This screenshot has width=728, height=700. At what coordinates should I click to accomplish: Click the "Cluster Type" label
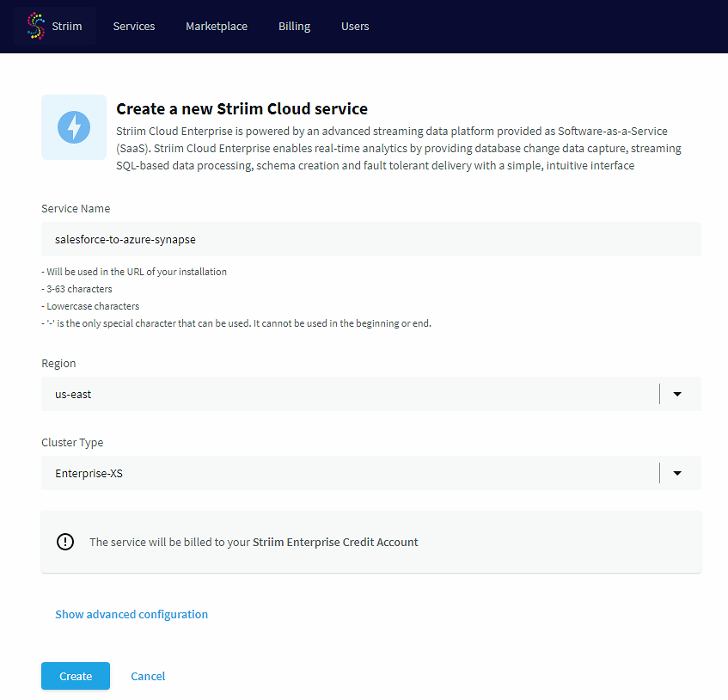click(72, 442)
